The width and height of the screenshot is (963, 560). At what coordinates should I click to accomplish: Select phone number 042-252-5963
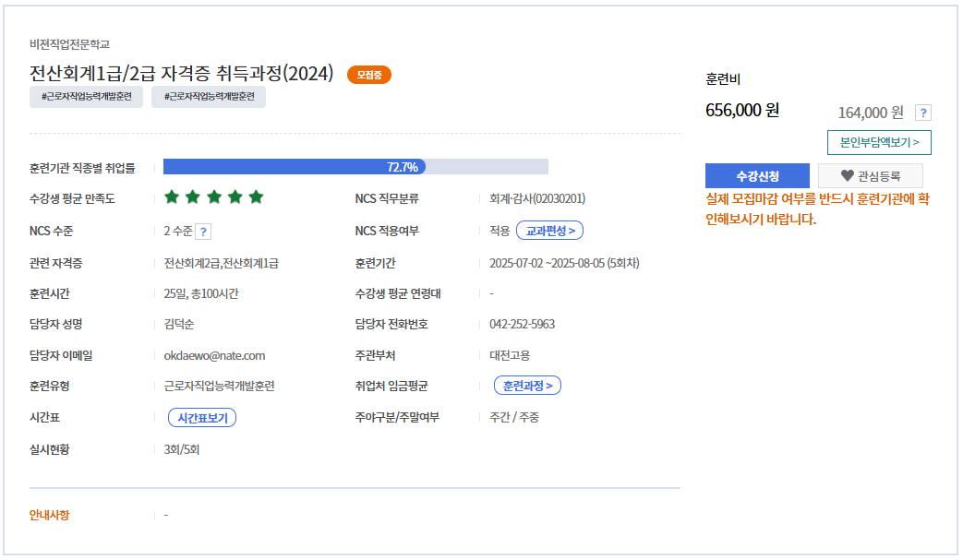tap(522, 324)
